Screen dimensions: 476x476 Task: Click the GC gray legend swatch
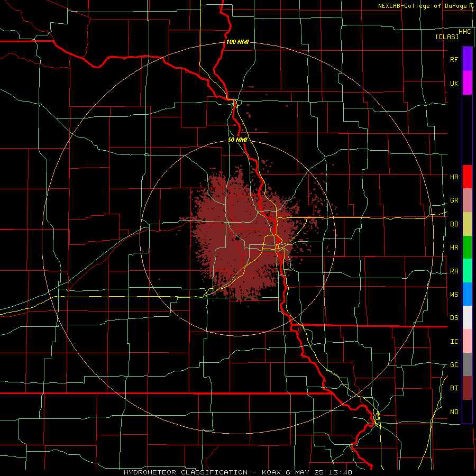coord(467,364)
